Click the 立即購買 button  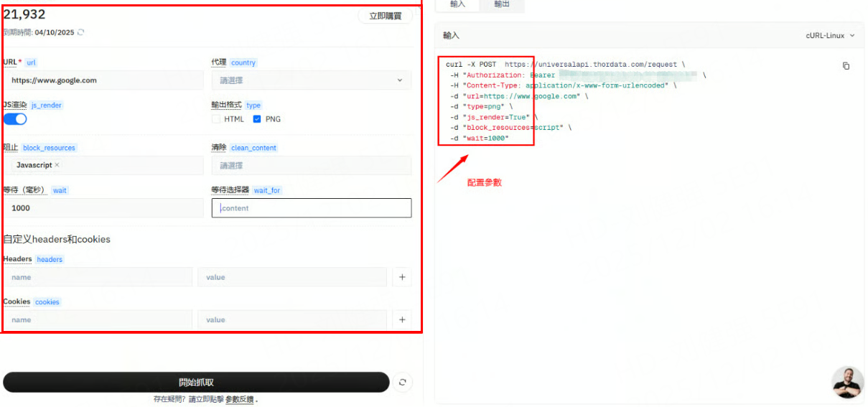coord(385,16)
